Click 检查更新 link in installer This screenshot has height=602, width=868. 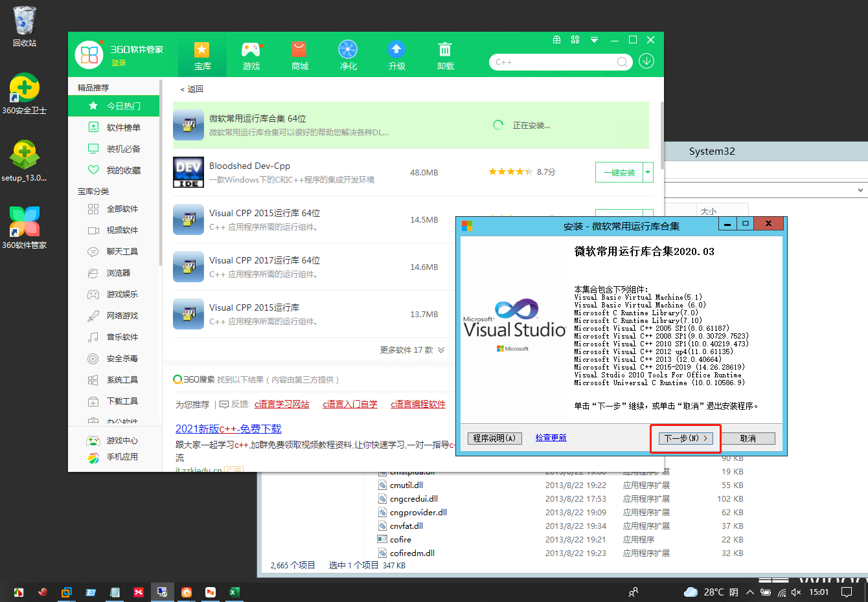(x=550, y=437)
